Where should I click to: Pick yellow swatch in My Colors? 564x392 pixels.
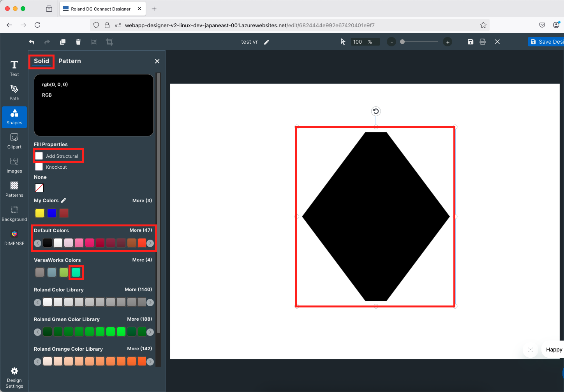[x=40, y=213]
